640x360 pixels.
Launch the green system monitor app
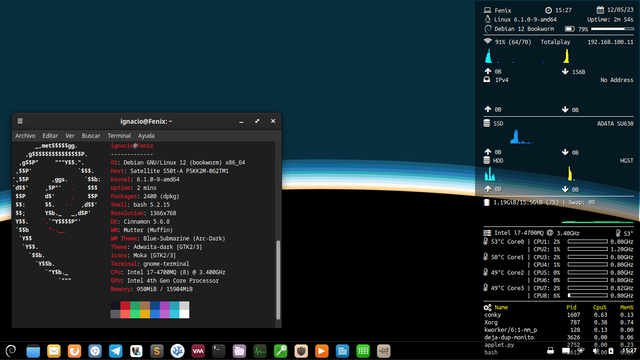[x=260, y=351]
